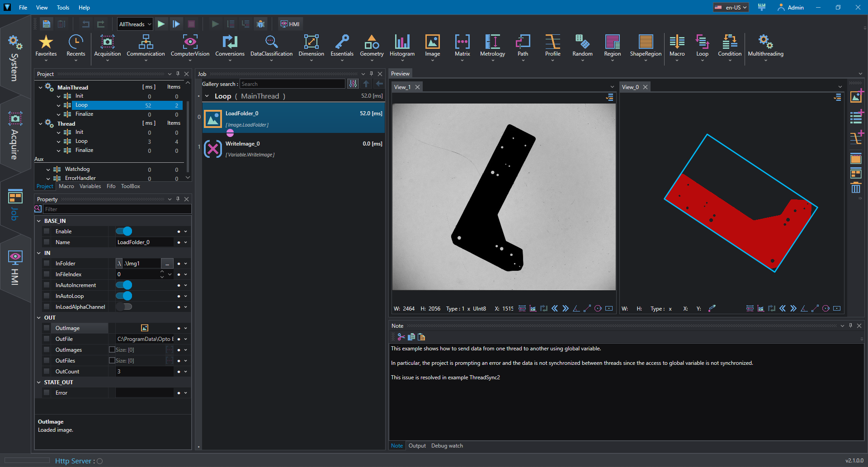The height and width of the screenshot is (467, 868).
Task: Collapse the MainThread tree node
Action: pyautogui.click(x=40, y=87)
